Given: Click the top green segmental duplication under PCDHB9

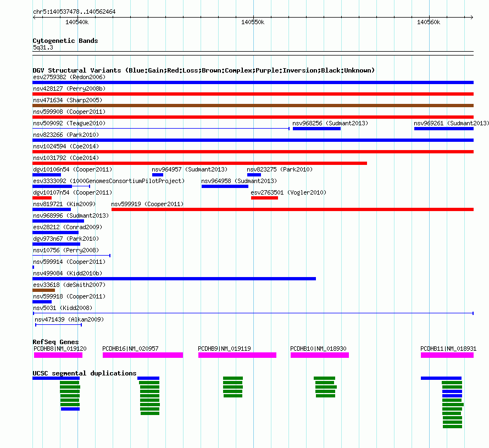Looking at the screenshot, I should pyautogui.click(x=233, y=378).
